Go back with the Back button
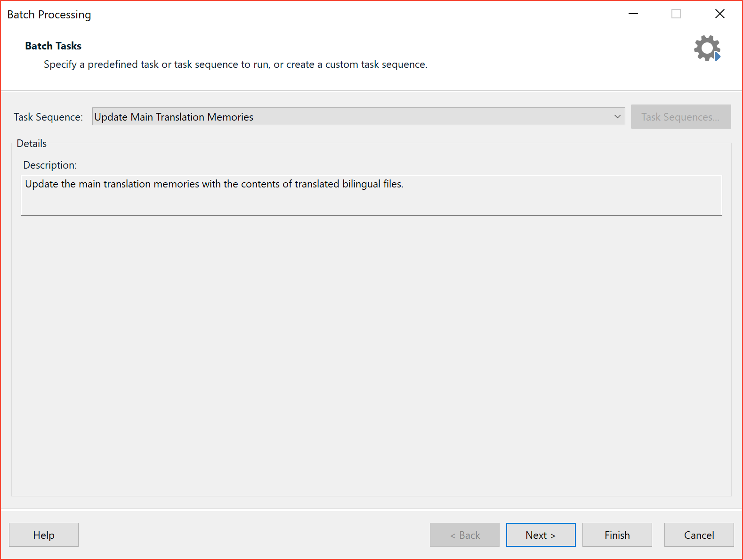Viewport: 743px width, 560px height. click(464, 535)
